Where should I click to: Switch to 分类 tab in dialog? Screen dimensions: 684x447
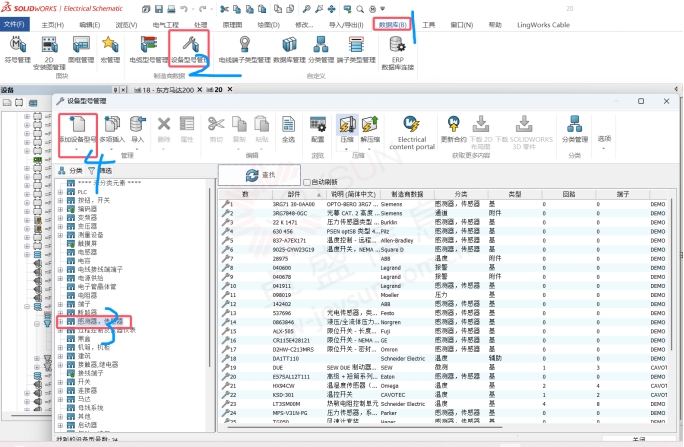click(71, 171)
